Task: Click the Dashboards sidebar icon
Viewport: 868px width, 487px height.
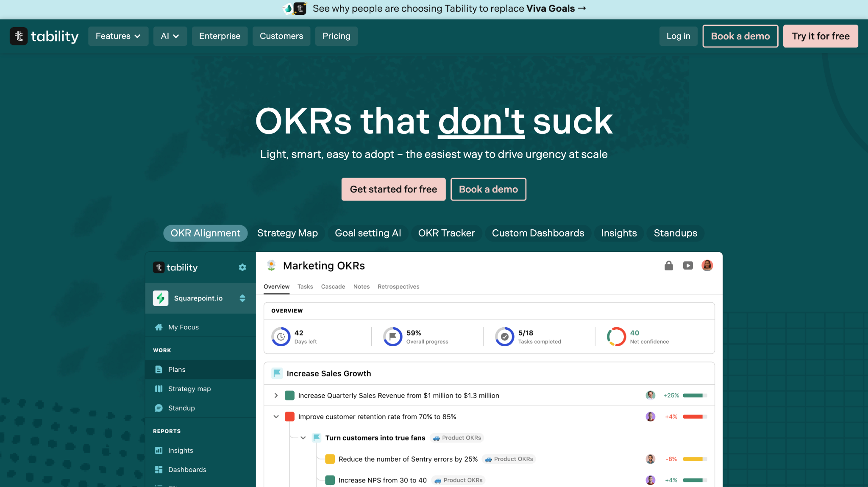Action: click(159, 470)
